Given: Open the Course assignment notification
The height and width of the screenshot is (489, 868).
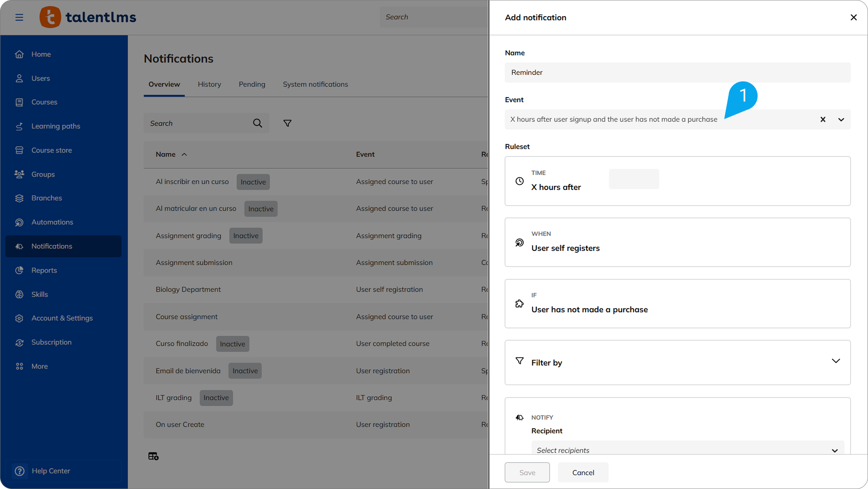Looking at the screenshot, I should (x=187, y=317).
